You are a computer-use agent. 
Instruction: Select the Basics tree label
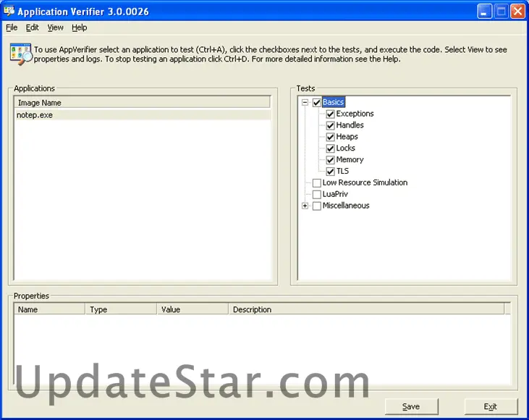click(x=334, y=102)
